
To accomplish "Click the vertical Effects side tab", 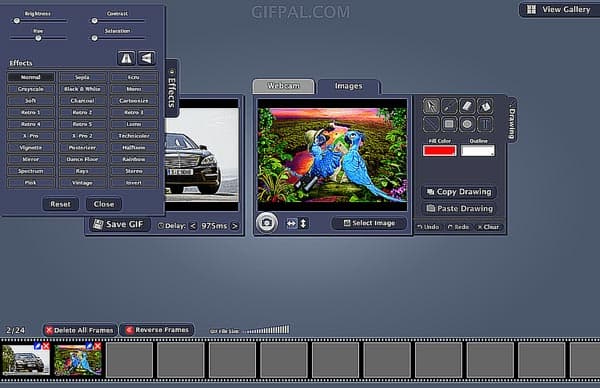I will point(172,88).
